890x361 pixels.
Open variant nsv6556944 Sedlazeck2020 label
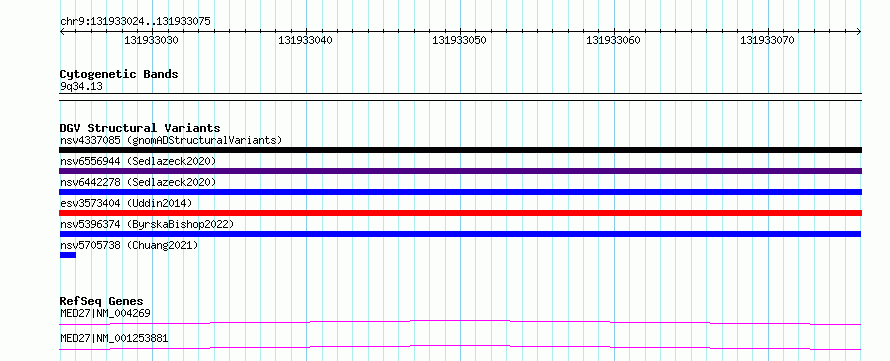pyautogui.click(x=138, y=161)
